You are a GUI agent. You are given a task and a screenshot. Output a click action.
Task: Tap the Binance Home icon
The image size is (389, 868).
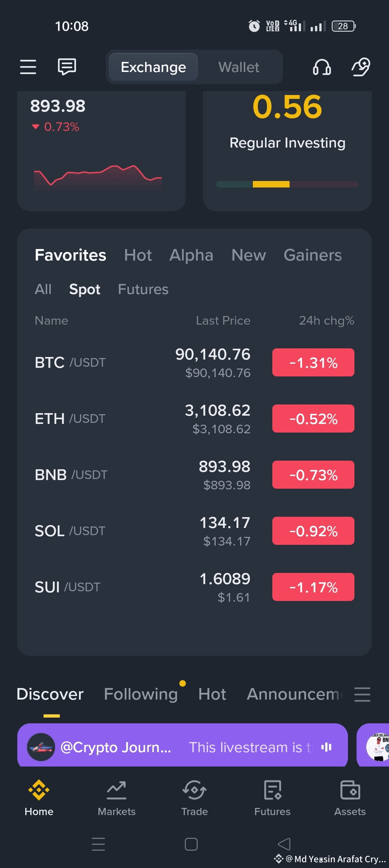[39, 790]
